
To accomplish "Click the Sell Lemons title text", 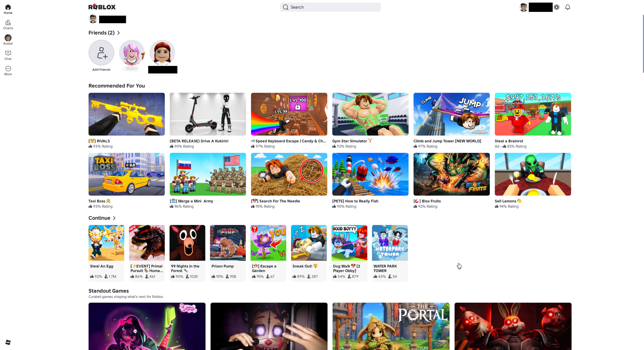I will (508, 201).
